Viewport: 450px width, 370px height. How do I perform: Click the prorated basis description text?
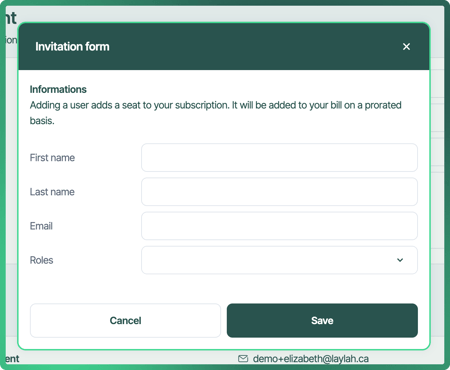pyautogui.click(x=216, y=113)
